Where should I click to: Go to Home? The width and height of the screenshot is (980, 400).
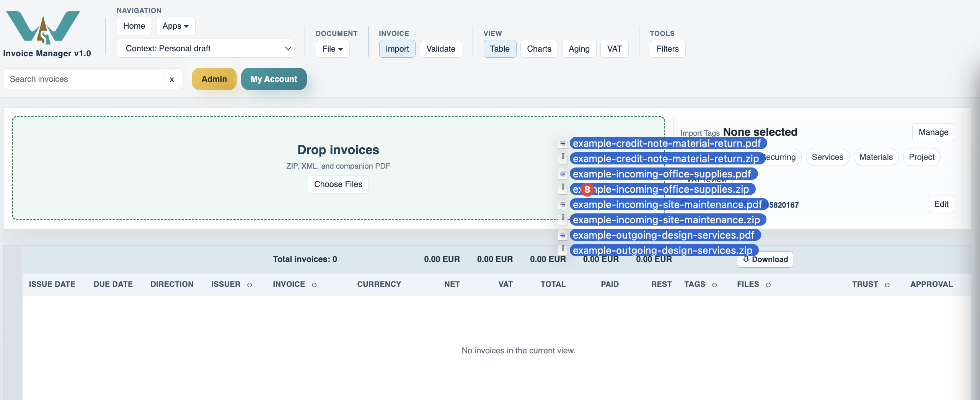pyautogui.click(x=134, y=26)
